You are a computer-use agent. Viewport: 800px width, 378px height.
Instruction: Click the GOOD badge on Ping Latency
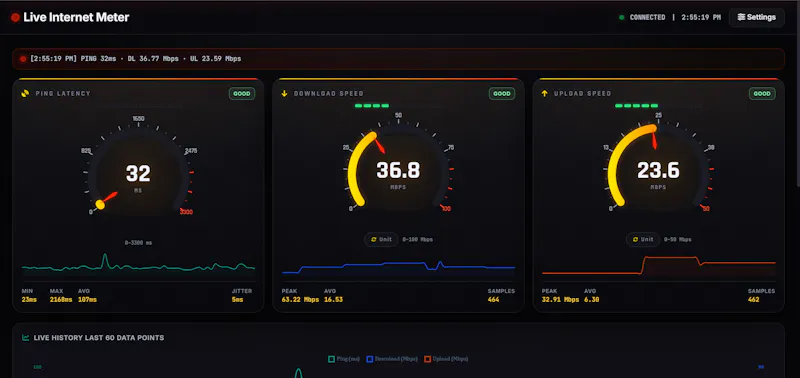(242, 94)
